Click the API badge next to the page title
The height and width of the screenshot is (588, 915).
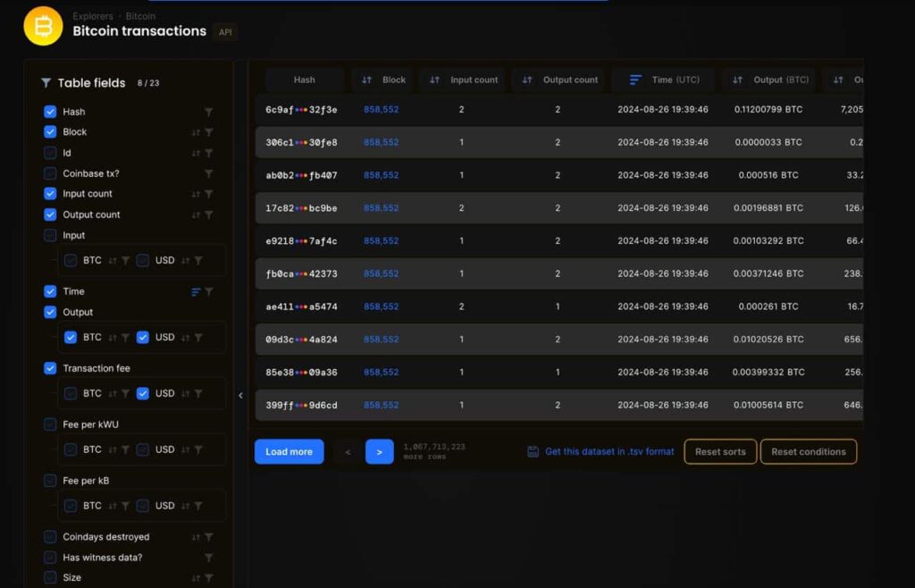click(225, 31)
